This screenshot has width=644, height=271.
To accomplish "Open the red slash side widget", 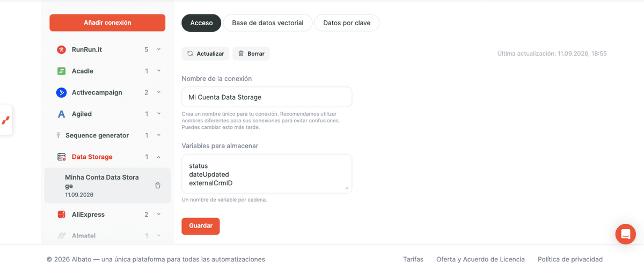I will coord(6,120).
